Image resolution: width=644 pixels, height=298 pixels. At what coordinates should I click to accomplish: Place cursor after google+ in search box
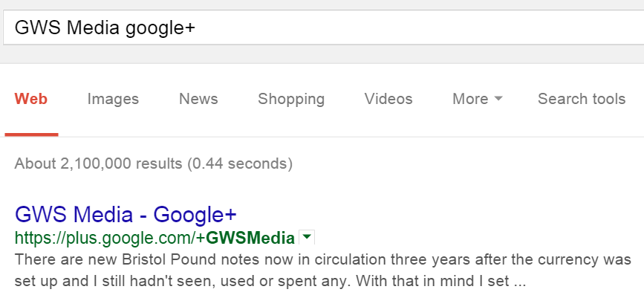[x=196, y=28]
